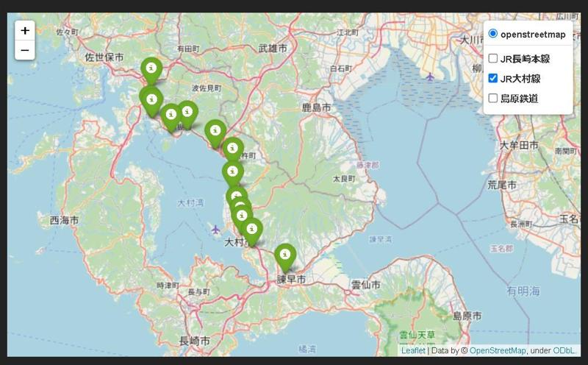Image resolution: width=588 pixels, height=365 pixels.
Task: Zoom in with the plus button
Action: tap(25, 30)
